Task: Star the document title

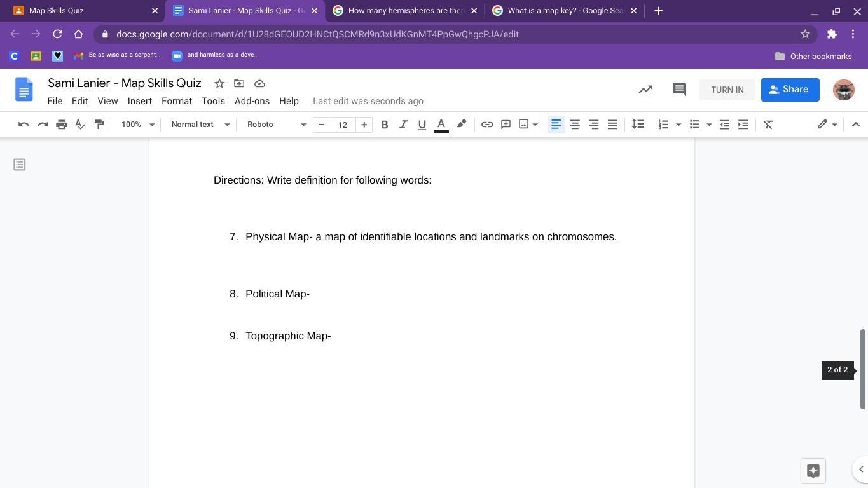Action: pos(219,83)
